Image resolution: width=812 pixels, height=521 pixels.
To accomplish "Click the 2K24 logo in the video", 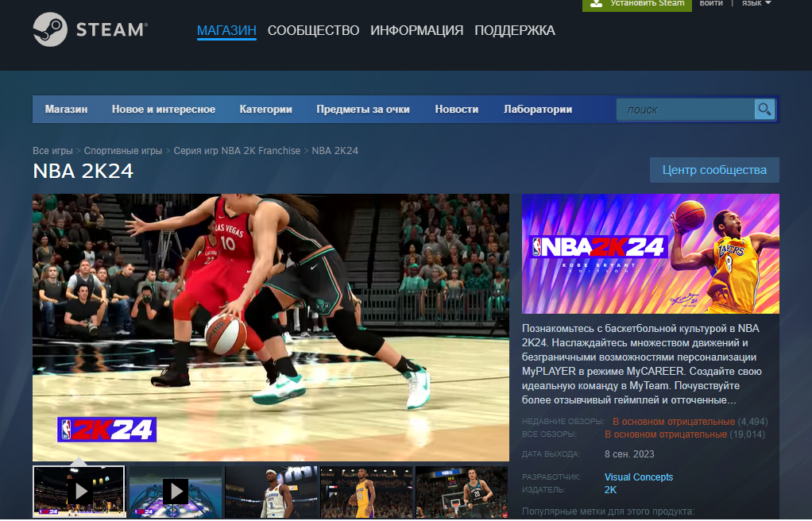I will pos(106,430).
